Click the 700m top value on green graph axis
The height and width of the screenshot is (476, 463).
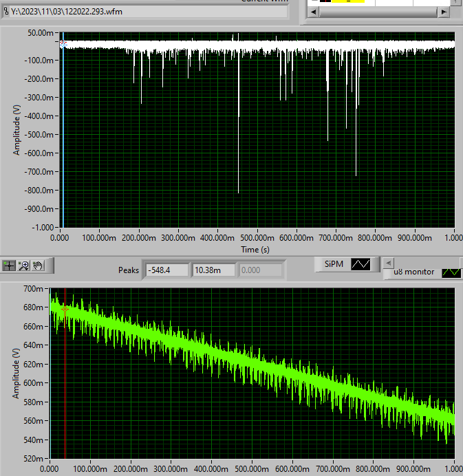pyautogui.click(x=34, y=289)
